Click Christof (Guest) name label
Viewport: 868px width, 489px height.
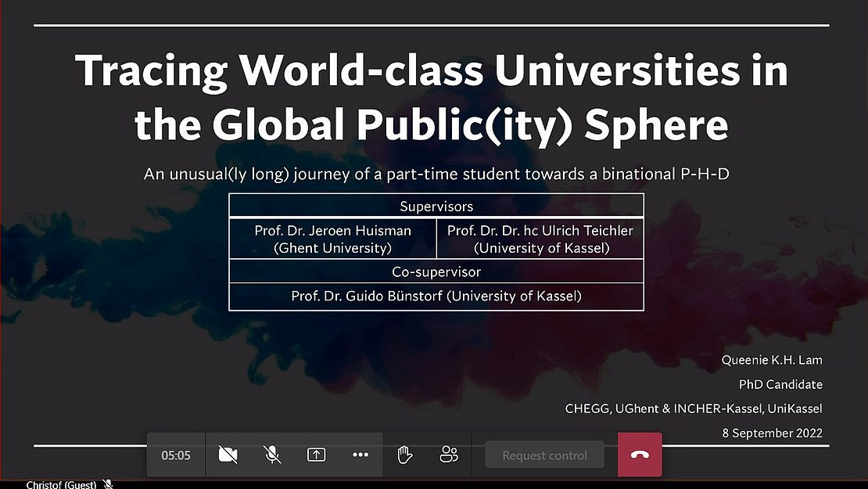(61, 484)
